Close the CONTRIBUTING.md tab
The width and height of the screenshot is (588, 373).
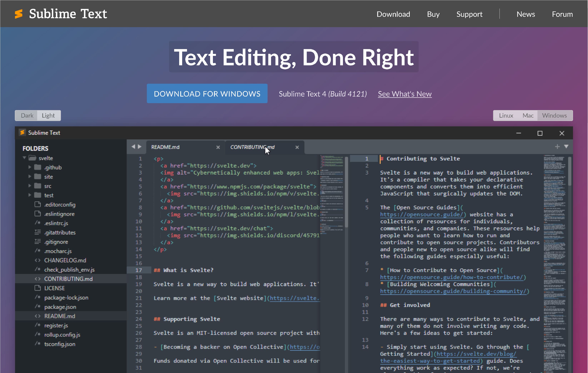click(297, 147)
